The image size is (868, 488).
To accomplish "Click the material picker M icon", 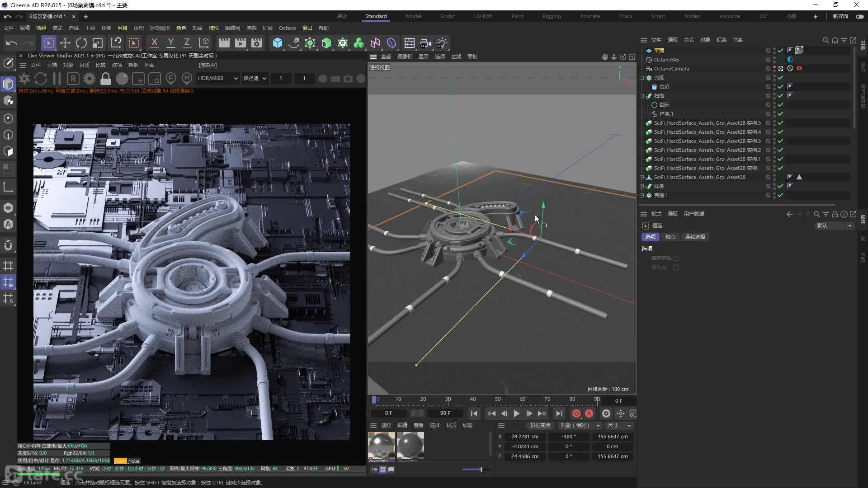I will tap(187, 79).
